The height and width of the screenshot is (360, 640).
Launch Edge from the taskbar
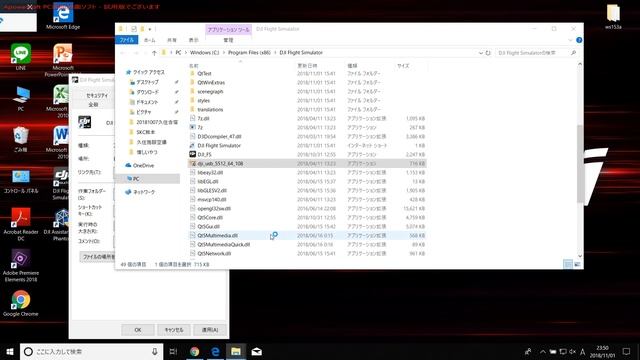tap(215, 351)
